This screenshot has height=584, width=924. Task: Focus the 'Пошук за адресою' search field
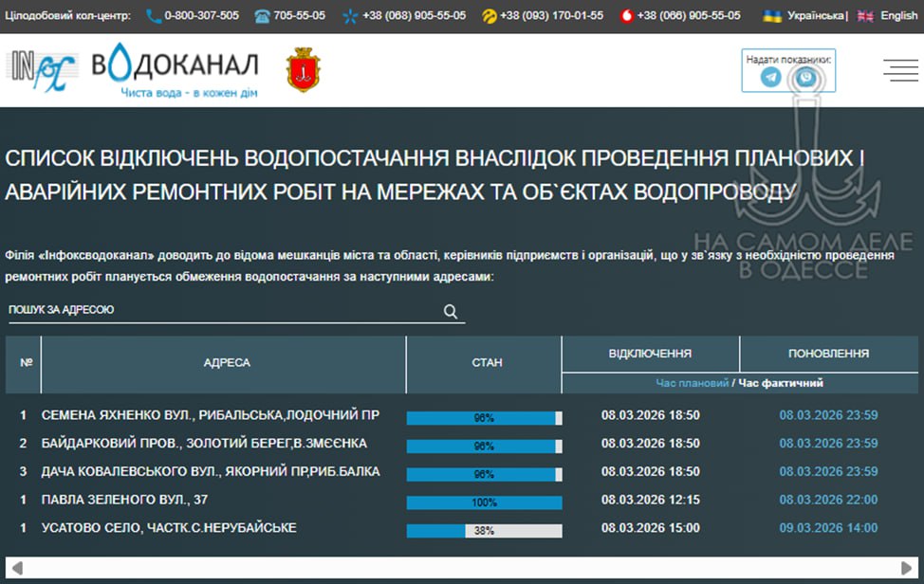(223, 311)
